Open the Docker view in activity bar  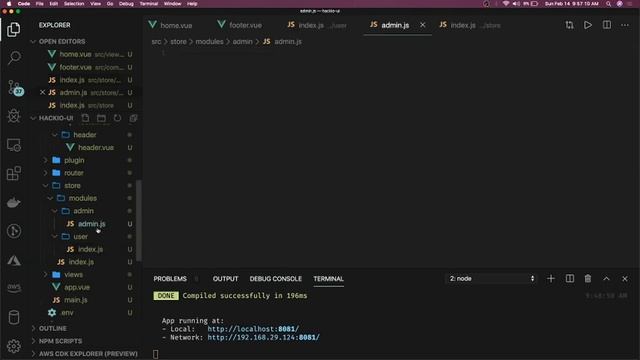pos(14,202)
